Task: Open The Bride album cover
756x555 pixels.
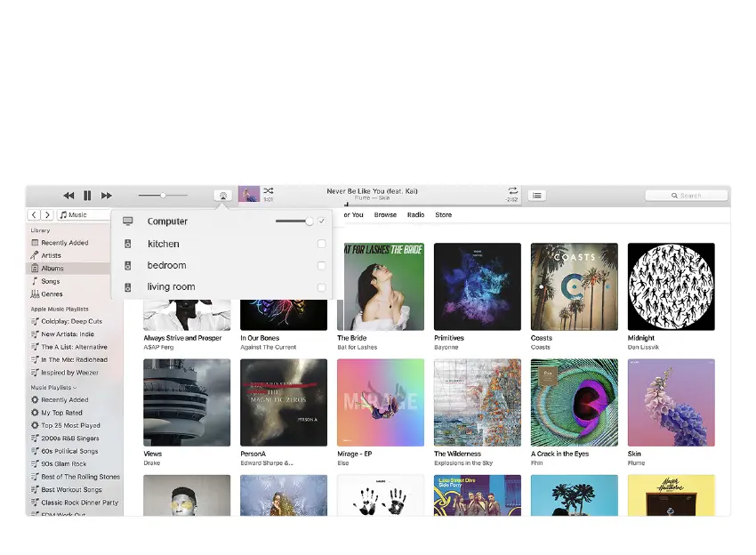Action: (x=381, y=286)
